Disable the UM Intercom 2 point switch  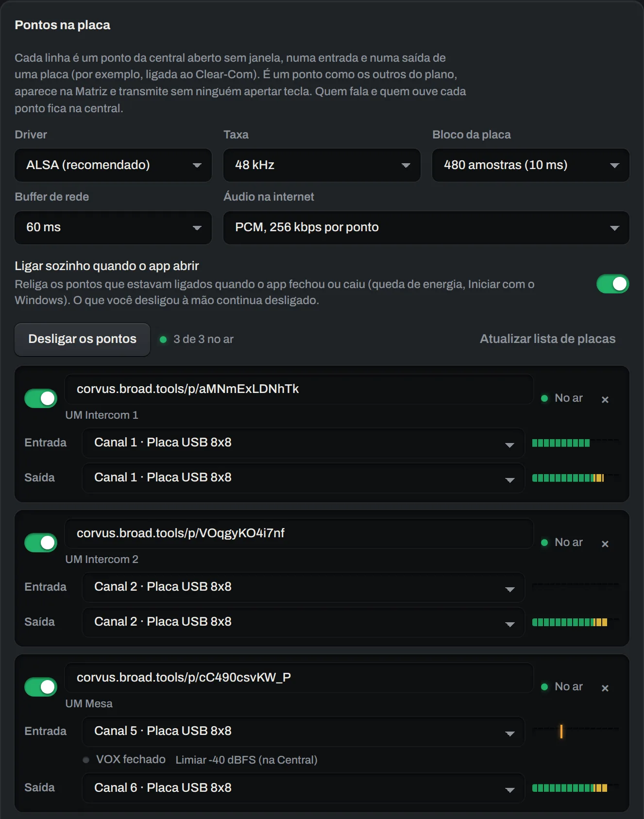41,543
